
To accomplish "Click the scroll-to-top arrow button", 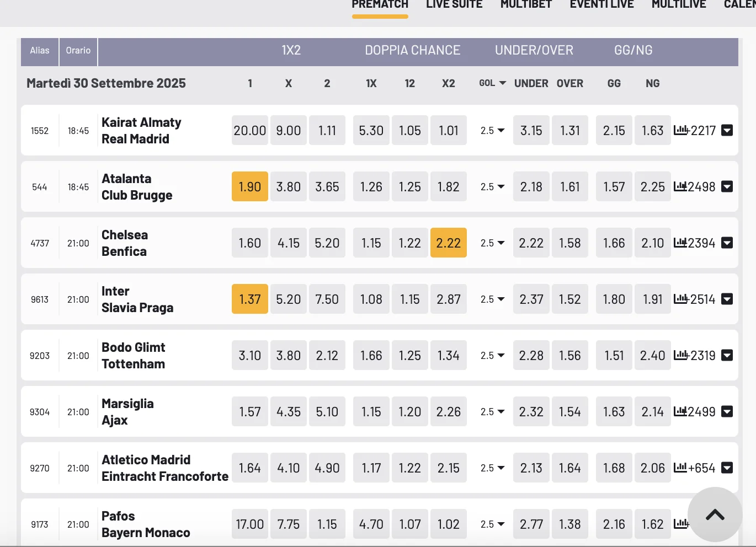I will click(x=715, y=515).
